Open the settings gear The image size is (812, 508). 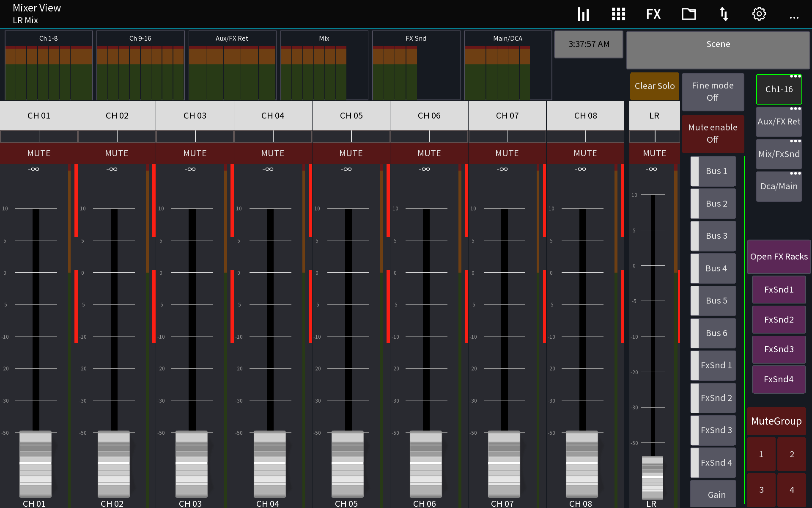pos(759,14)
